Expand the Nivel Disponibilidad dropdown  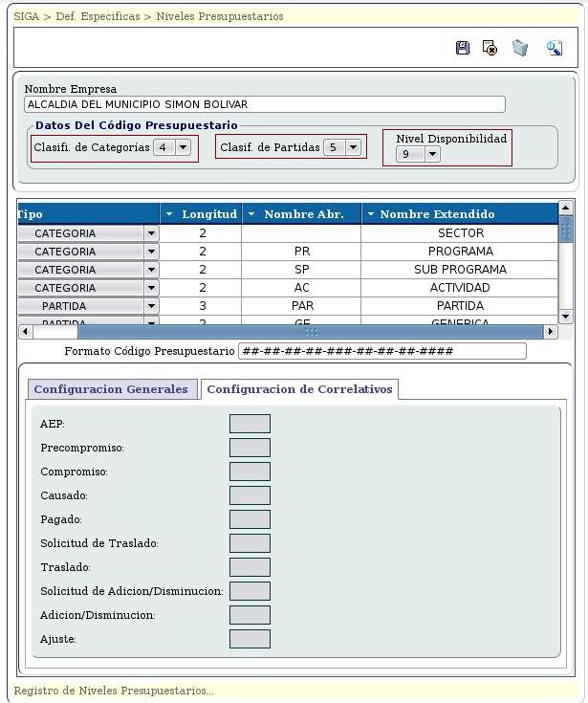click(x=431, y=154)
